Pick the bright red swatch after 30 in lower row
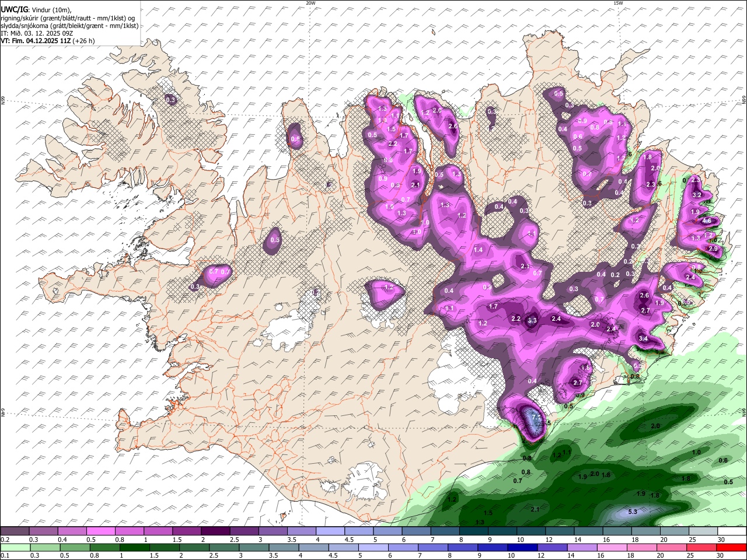This screenshot has width=747, height=560. point(731,548)
